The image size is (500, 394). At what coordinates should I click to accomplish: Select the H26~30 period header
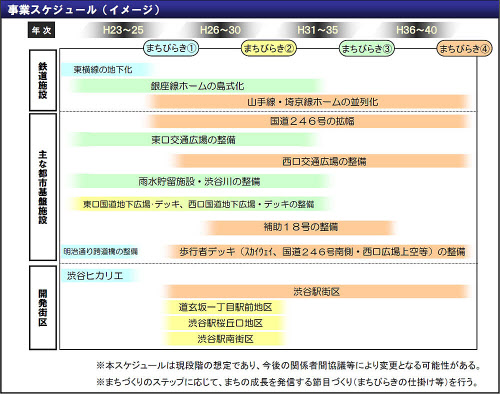coord(220,30)
